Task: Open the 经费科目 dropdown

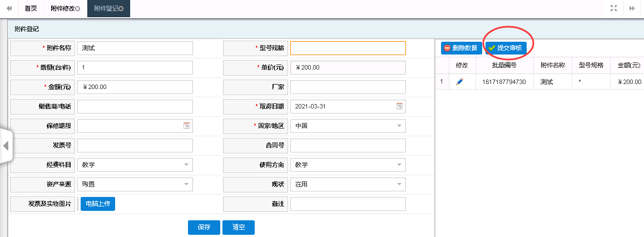Action: tap(186, 165)
